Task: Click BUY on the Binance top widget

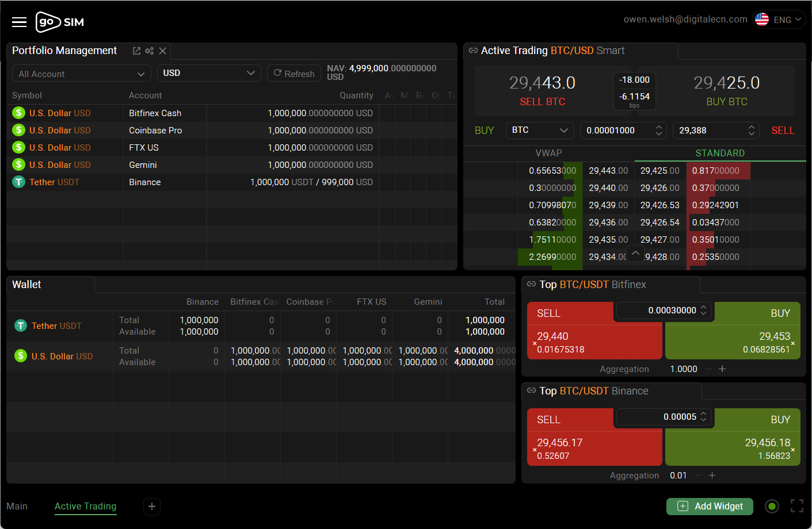Action: coord(780,420)
